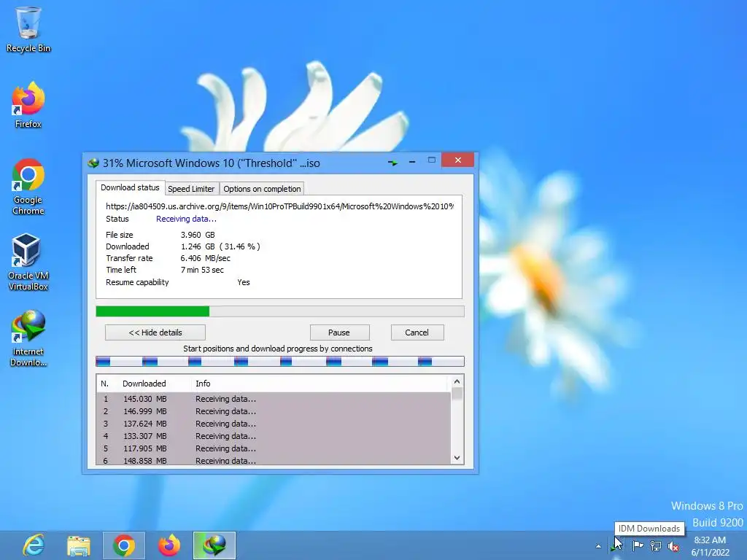Cancel the download
Screen dimensions: 747x560
pyautogui.click(x=417, y=332)
